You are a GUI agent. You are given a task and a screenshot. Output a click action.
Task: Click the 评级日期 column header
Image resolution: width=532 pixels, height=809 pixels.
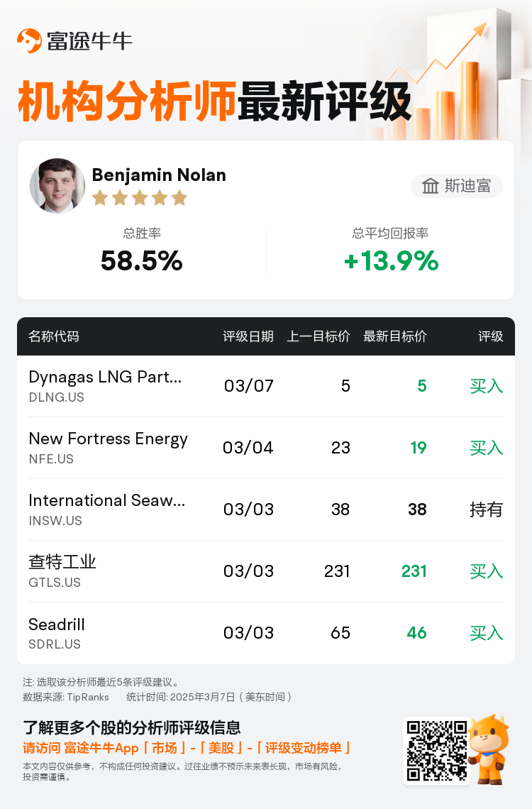pyautogui.click(x=248, y=336)
